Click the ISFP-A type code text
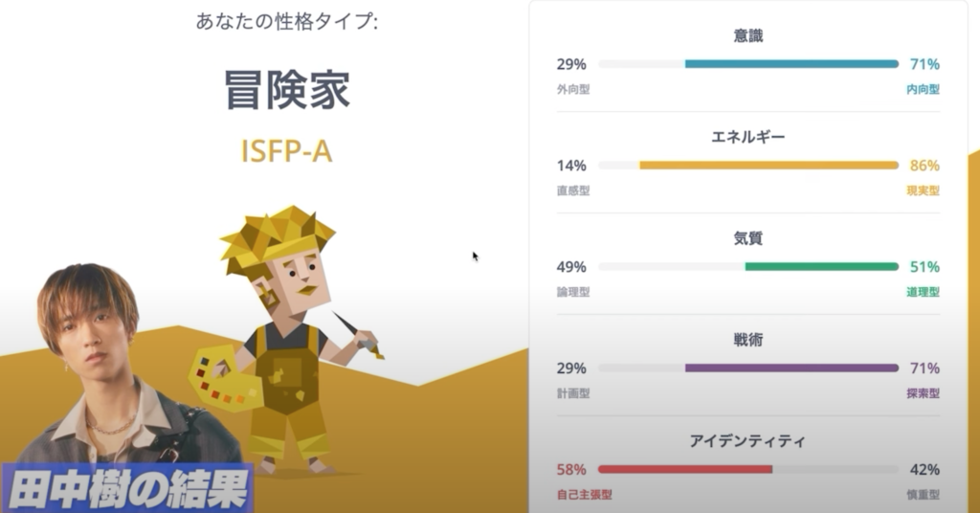The width and height of the screenshot is (980, 513). coord(286,151)
